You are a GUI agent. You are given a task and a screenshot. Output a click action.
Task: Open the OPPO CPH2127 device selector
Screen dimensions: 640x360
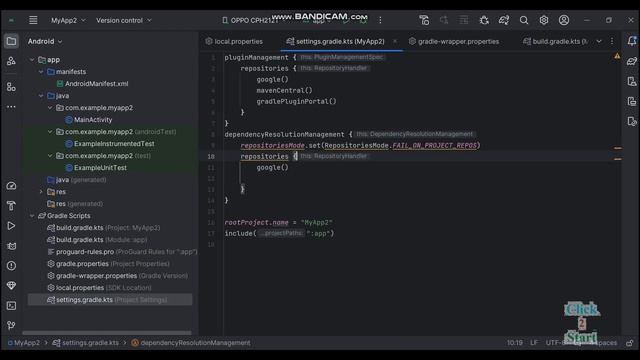(250, 20)
